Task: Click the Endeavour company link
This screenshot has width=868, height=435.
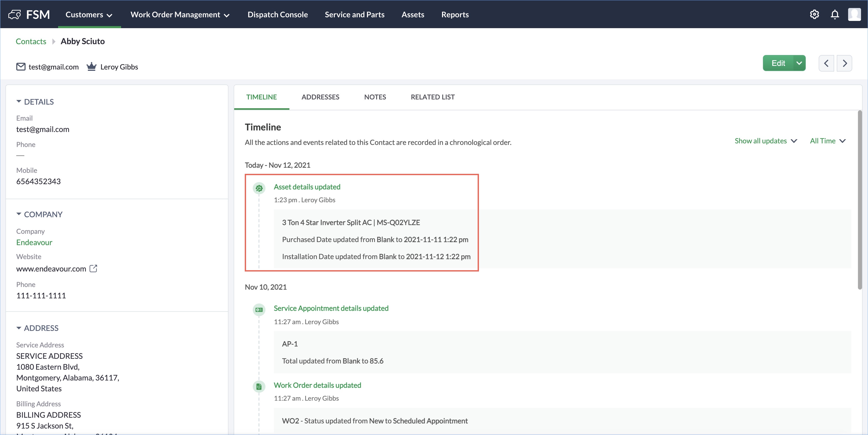Action: (34, 242)
